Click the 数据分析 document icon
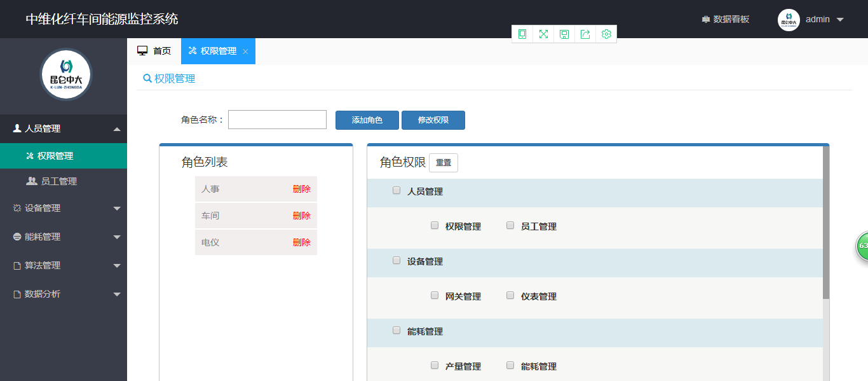The width and height of the screenshot is (868, 381). [x=17, y=294]
